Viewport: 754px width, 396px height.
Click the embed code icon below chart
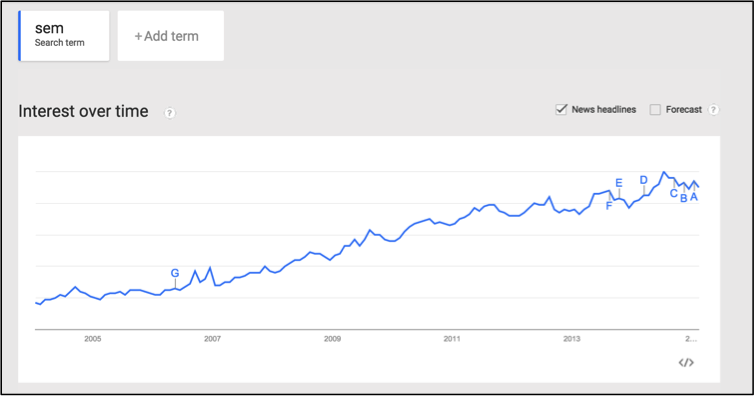[x=686, y=362]
